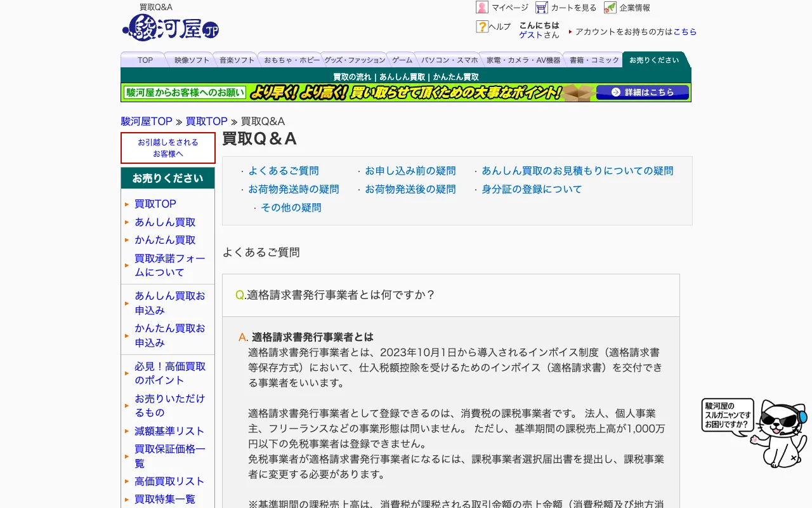
Task: Switch to the ゲーム tab
Action: coord(402,60)
